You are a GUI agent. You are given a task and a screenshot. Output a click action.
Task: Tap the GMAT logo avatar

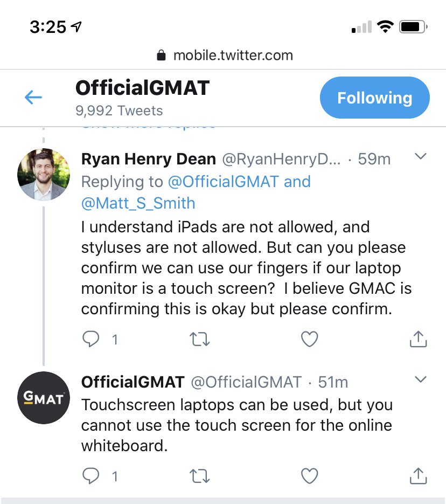tap(44, 398)
